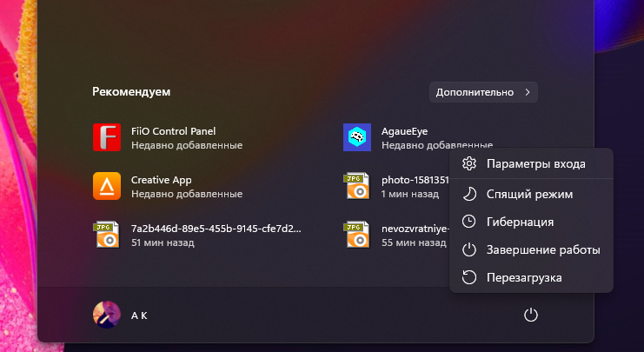Viewport: 644px width, 352px height.
Task: Click the A K user avatar
Action: point(106,315)
